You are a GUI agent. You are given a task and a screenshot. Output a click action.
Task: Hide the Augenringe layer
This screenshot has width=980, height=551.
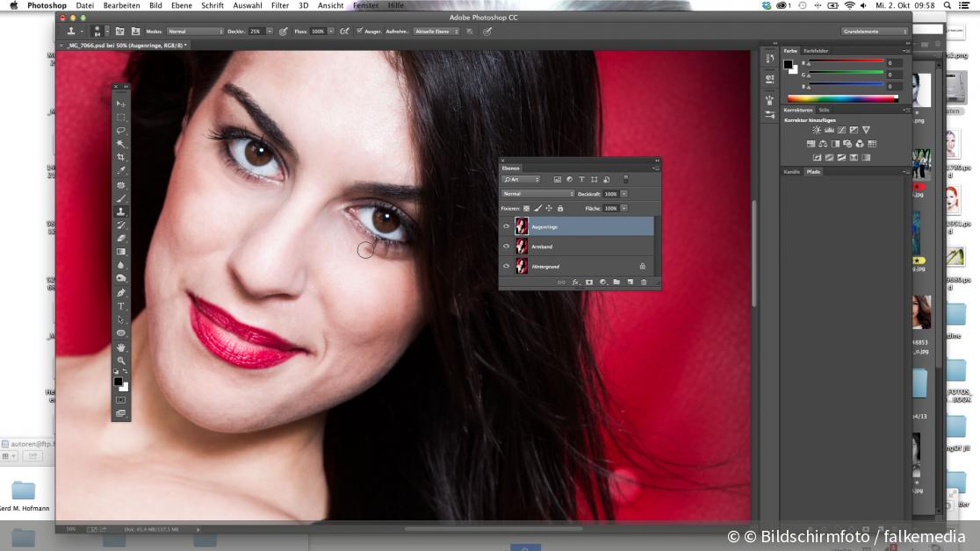pos(507,226)
